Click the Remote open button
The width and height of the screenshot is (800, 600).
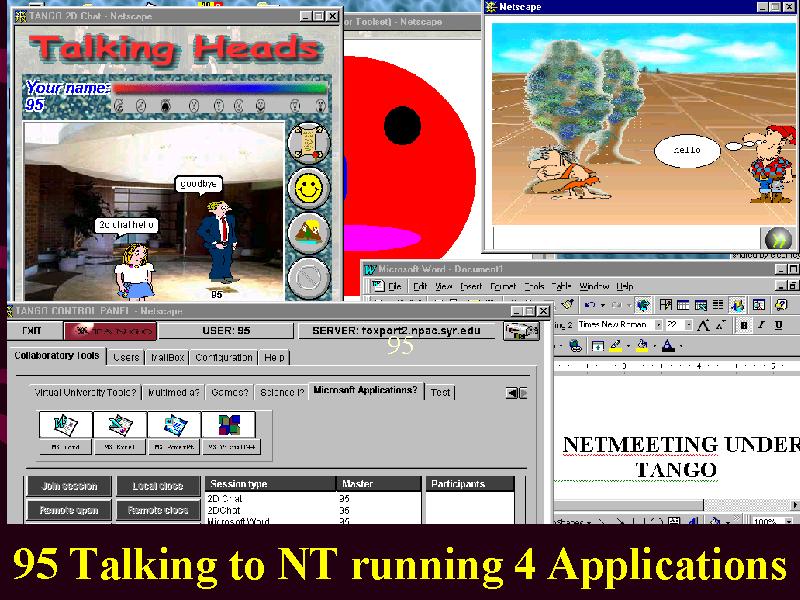pyautogui.click(x=69, y=510)
